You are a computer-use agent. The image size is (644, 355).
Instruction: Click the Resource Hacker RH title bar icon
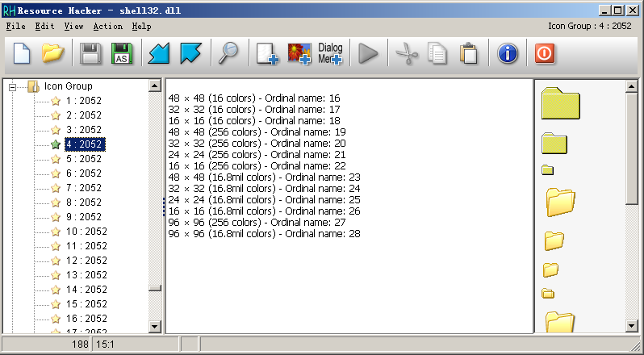[9, 10]
